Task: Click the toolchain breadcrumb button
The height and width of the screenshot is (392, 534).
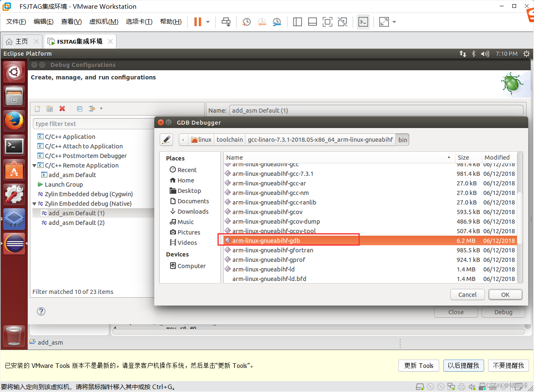Action: coord(230,139)
